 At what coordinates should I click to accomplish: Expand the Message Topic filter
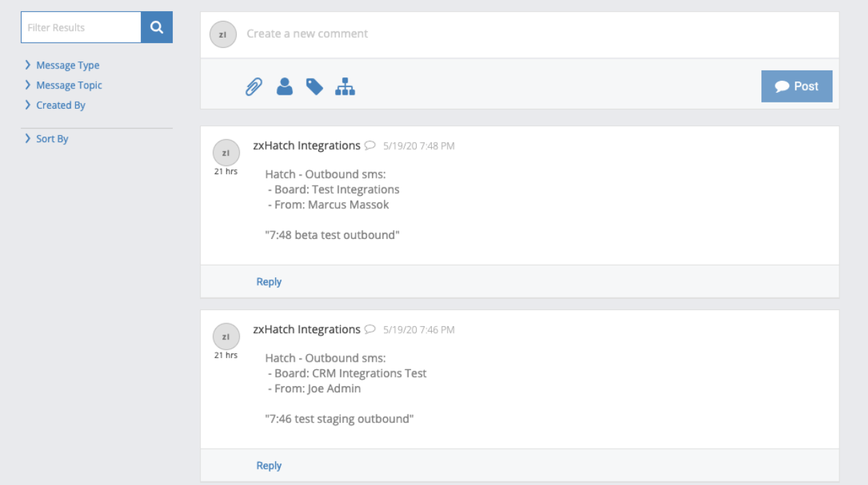point(68,84)
